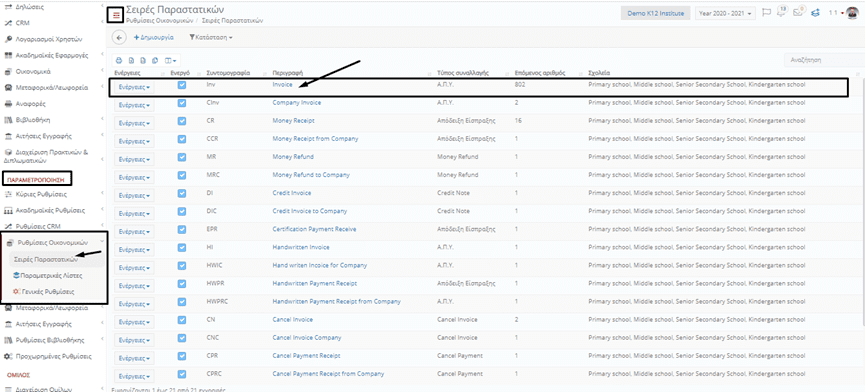Sort by the Επόμενος αριθμός column header
The width and height of the screenshot is (865, 392).
(x=540, y=73)
